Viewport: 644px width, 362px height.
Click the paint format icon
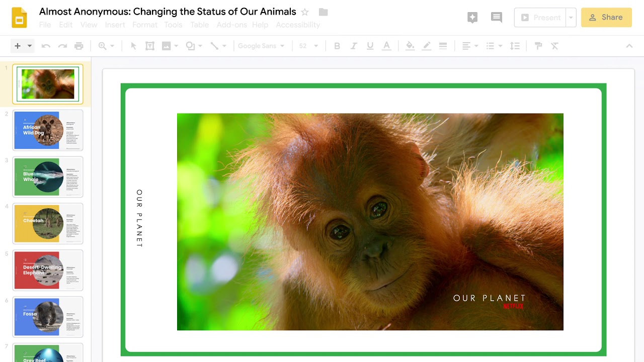538,46
